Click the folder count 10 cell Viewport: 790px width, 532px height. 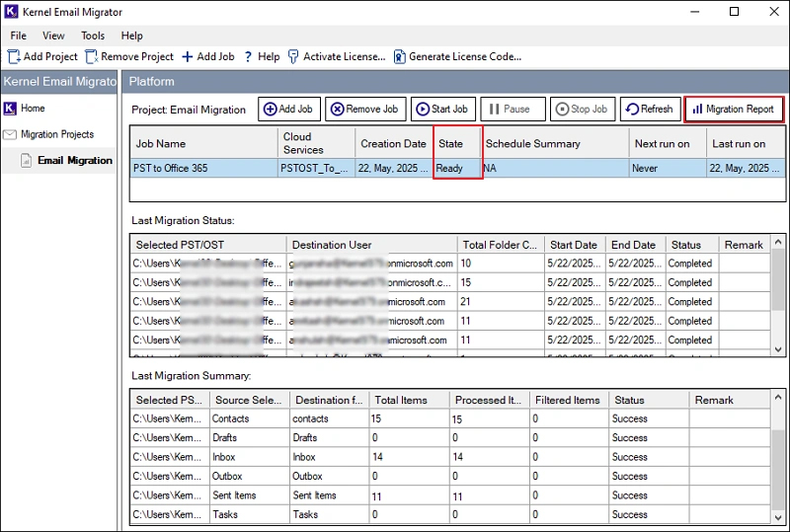pyautogui.click(x=501, y=264)
